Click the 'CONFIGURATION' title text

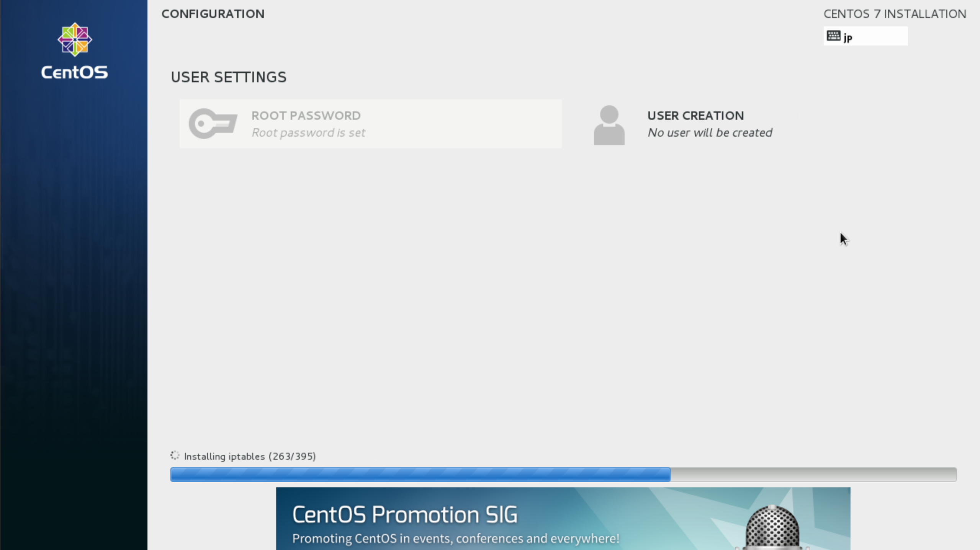pyautogui.click(x=213, y=14)
